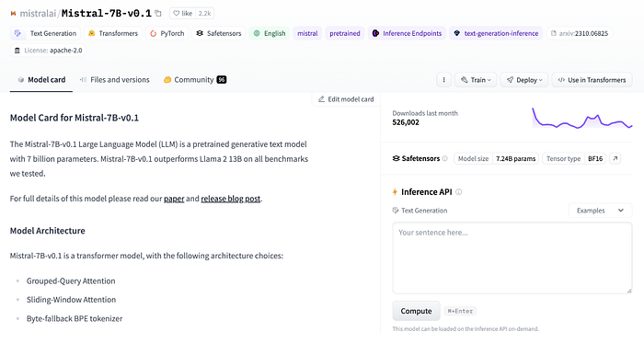Click the Your sentence here text area
Screen dimensions: 644x343
[x=512, y=257]
